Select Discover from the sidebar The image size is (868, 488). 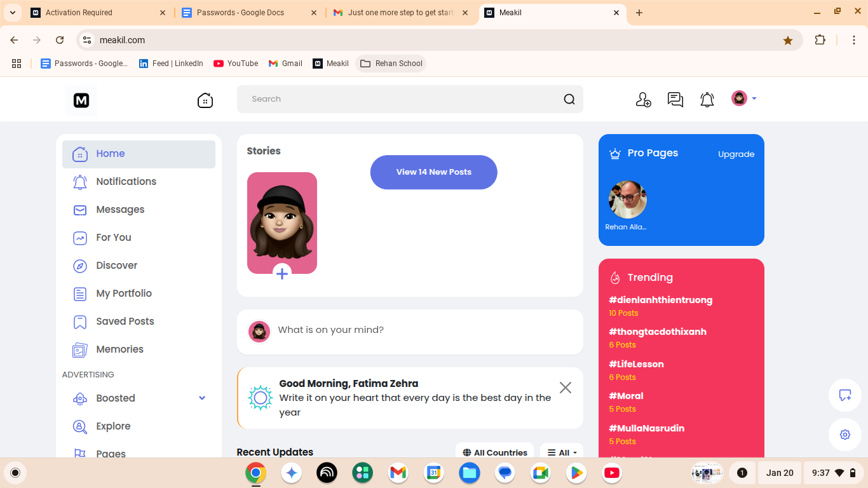[x=116, y=266]
